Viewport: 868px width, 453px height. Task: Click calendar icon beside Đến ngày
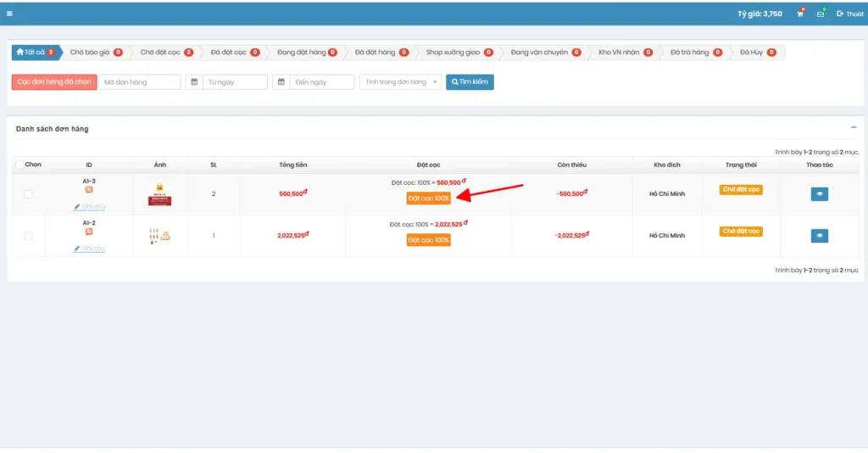(281, 82)
